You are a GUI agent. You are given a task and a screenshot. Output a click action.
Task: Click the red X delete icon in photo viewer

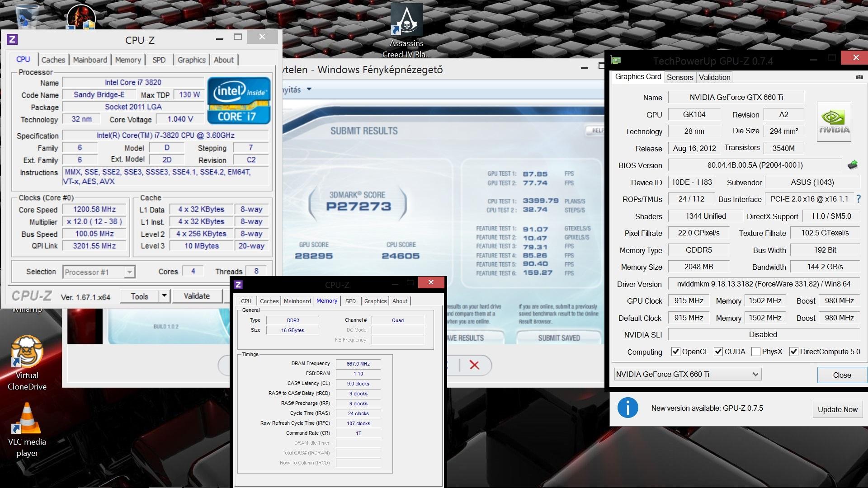tap(474, 365)
